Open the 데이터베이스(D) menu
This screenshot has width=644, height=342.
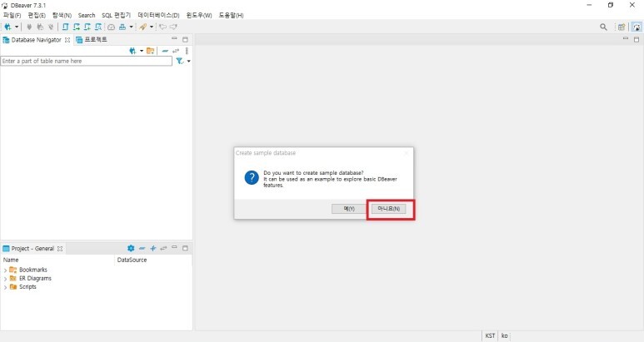click(x=158, y=15)
